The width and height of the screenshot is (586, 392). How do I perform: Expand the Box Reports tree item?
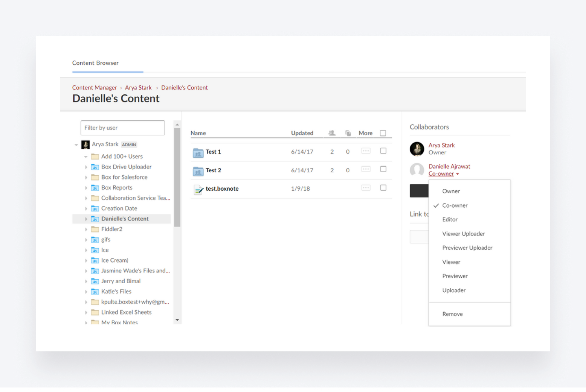pos(87,187)
